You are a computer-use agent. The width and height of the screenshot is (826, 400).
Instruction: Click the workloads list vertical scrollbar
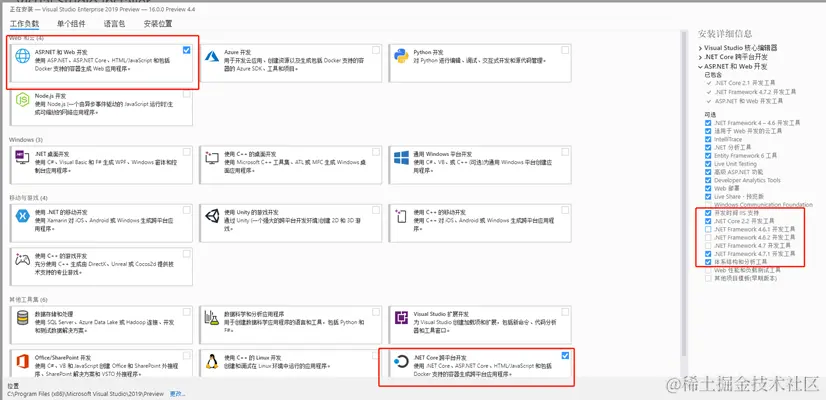[x=684, y=192]
